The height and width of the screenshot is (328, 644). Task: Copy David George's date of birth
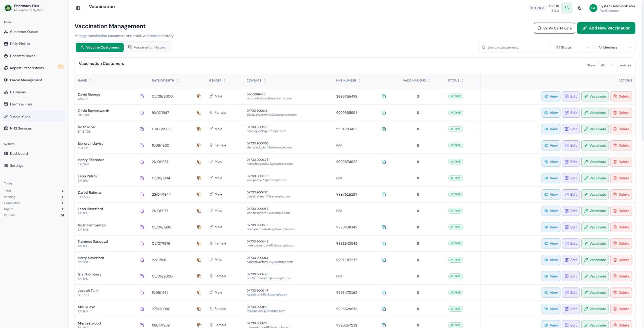199,96
